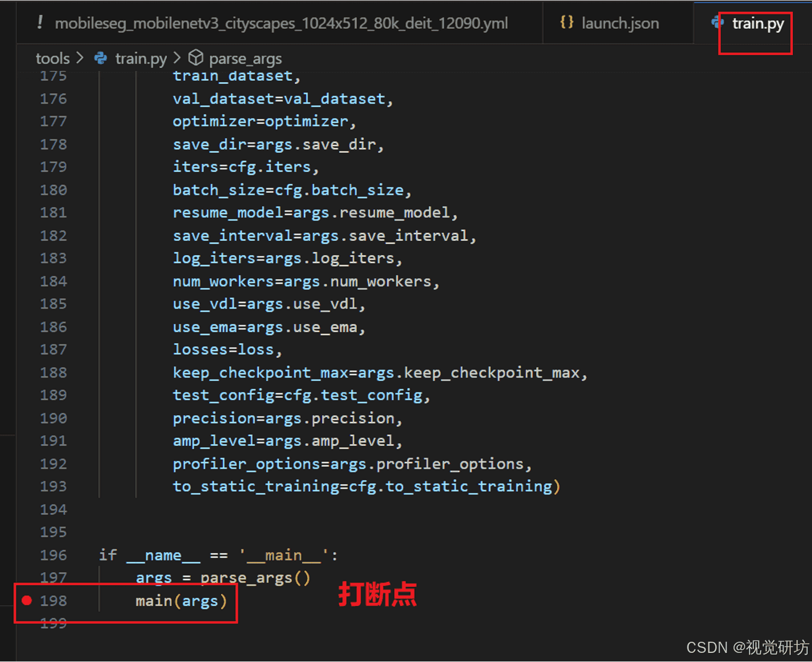This screenshot has height=662, width=812.
Task: Click the Python icon on the train.py tab
Action: click(716, 22)
